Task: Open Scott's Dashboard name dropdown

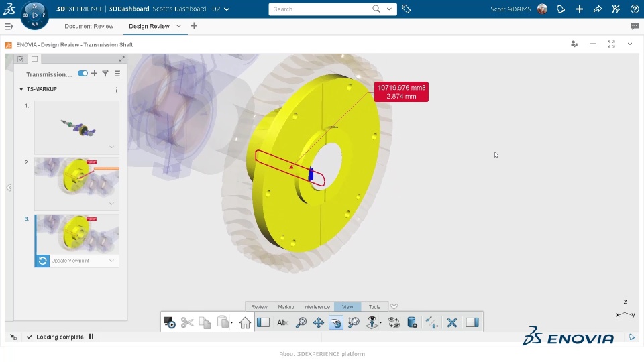Action: click(227, 9)
